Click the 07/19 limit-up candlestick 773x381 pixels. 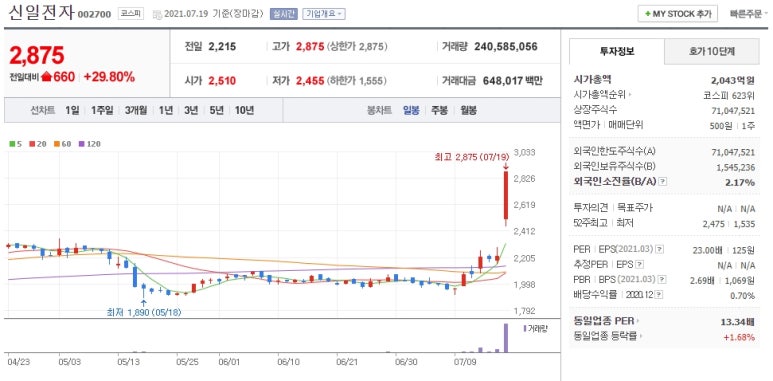coord(506,196)
